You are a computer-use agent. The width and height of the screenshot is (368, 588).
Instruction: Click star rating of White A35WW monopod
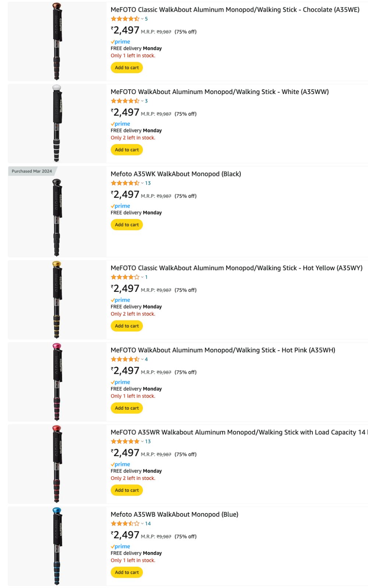pyautogui.click(x=125, y=101)
